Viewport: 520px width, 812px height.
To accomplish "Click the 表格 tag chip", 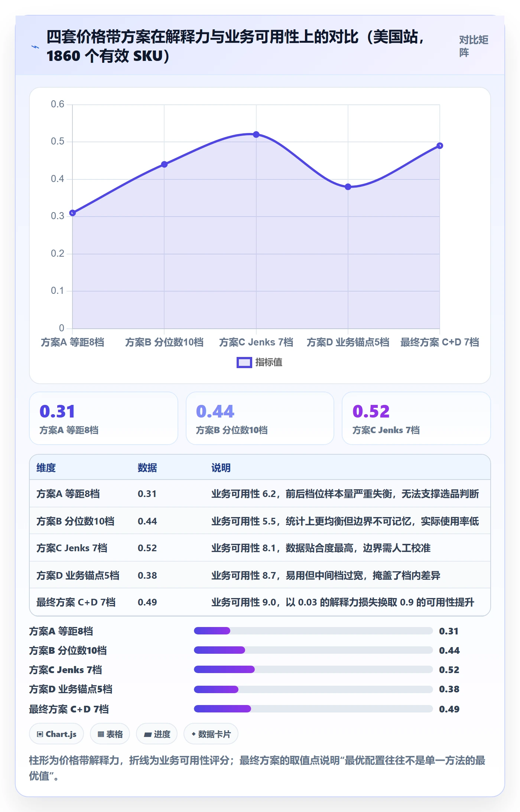I will pyautogui.click(x=110, y=734).
